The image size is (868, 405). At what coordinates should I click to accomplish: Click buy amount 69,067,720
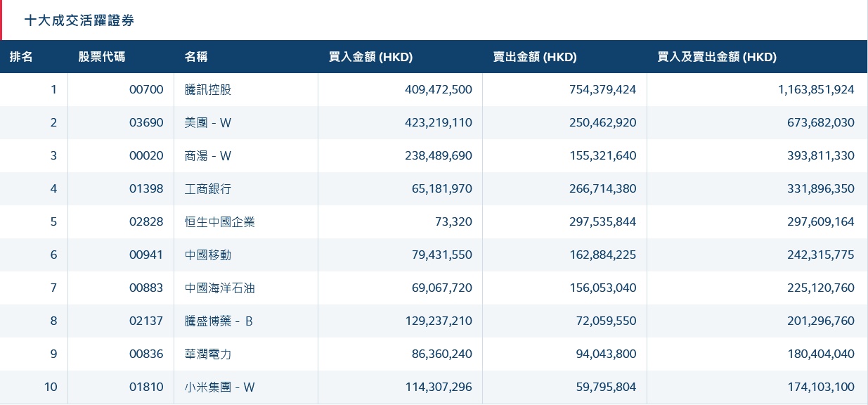click(x=442, y=288)
